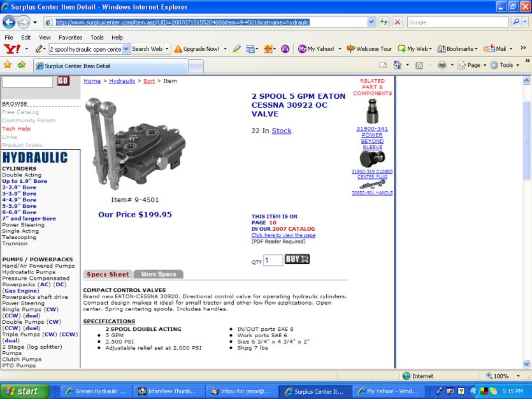Open the Yahoo search box dropdown arrow

click(126, 48)
